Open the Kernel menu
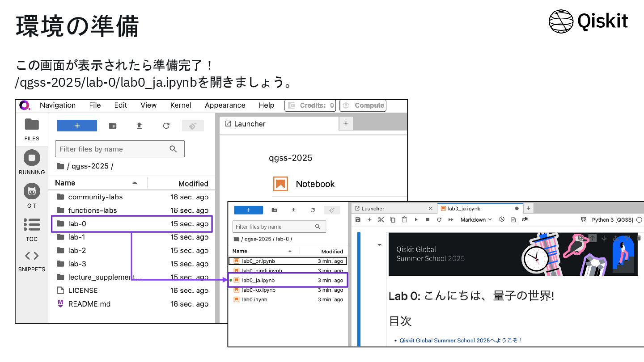Screen dimensions: 644x362 coord(181,105)
